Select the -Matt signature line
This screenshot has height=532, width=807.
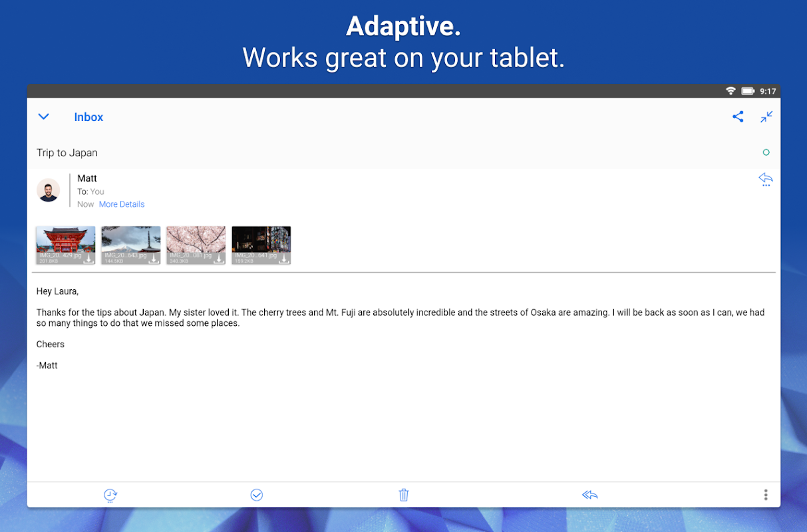pyautogui.click(x=47, y=365)
